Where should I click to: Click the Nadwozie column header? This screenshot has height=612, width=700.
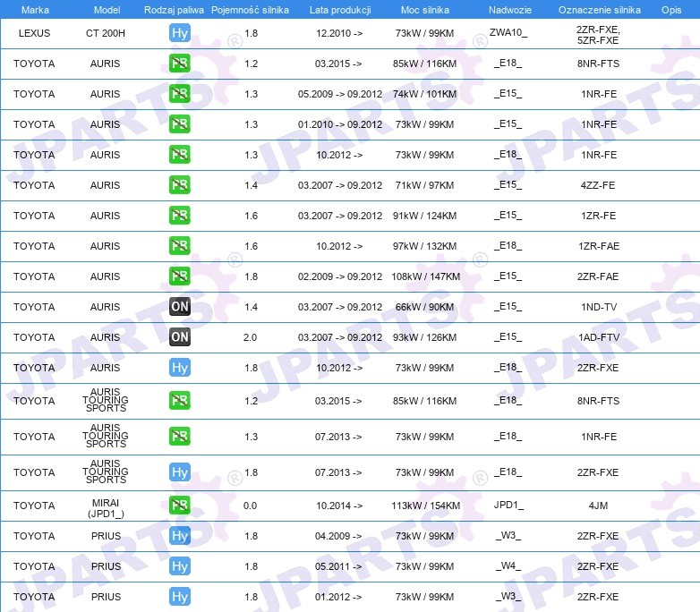click(510, 10)
